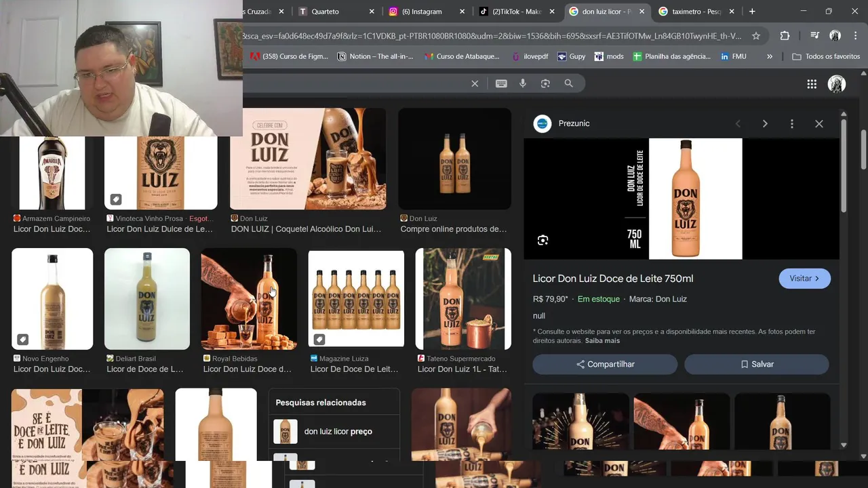Go to previous image in preview panel
This screenshot has width=868, height=488.
pyautogui.click(x=738, y=123)
